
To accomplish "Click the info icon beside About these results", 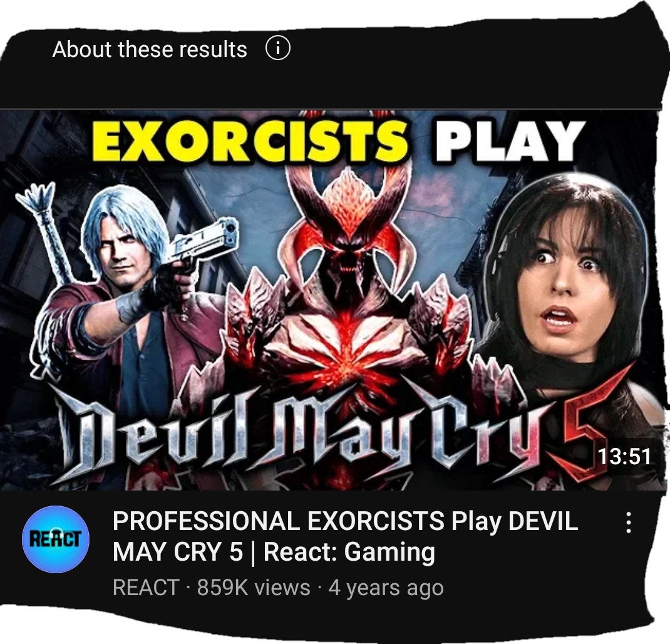I will pyautogui.click(x=278, y=48).
